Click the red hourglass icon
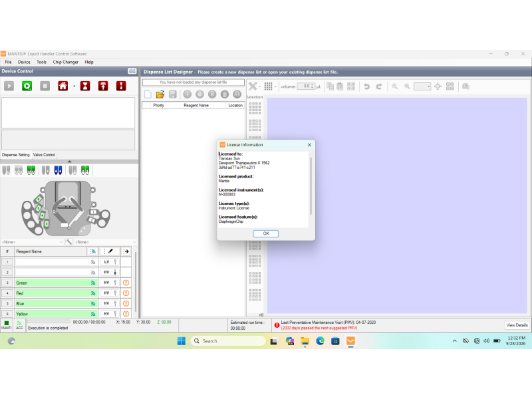Screen dimensions: 532x399 85,86
